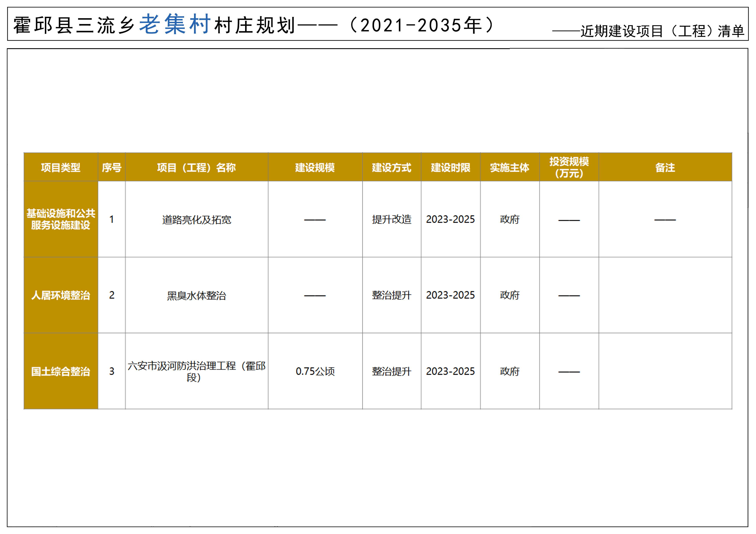Click the 提升改造 construction method cell
756x534 pixels.
(392, 219)
